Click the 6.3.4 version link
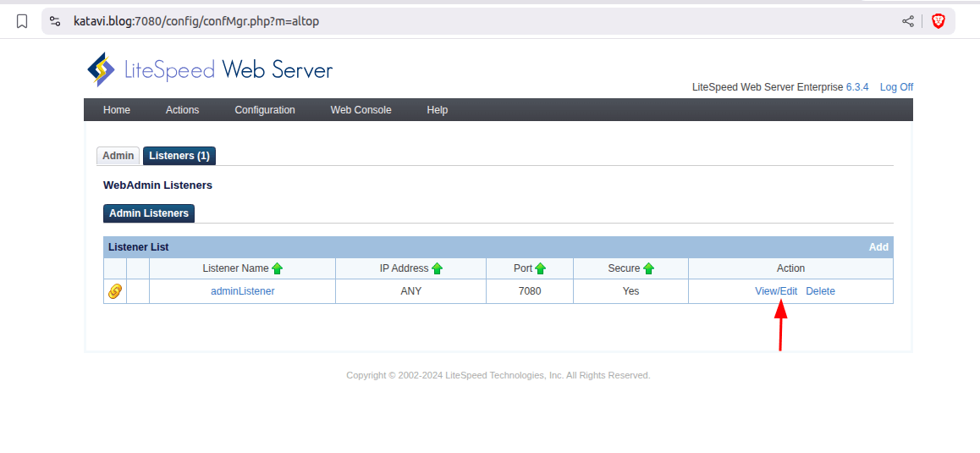The height and width of the screenshot is (453, 980). pos(857,87)
